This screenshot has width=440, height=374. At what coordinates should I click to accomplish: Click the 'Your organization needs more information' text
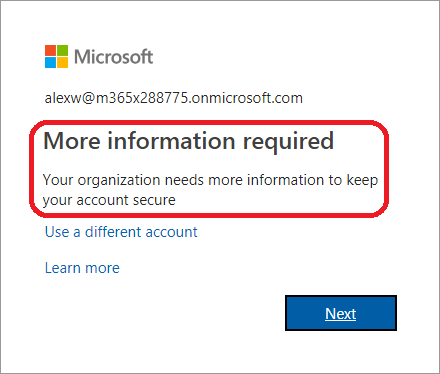183,180
